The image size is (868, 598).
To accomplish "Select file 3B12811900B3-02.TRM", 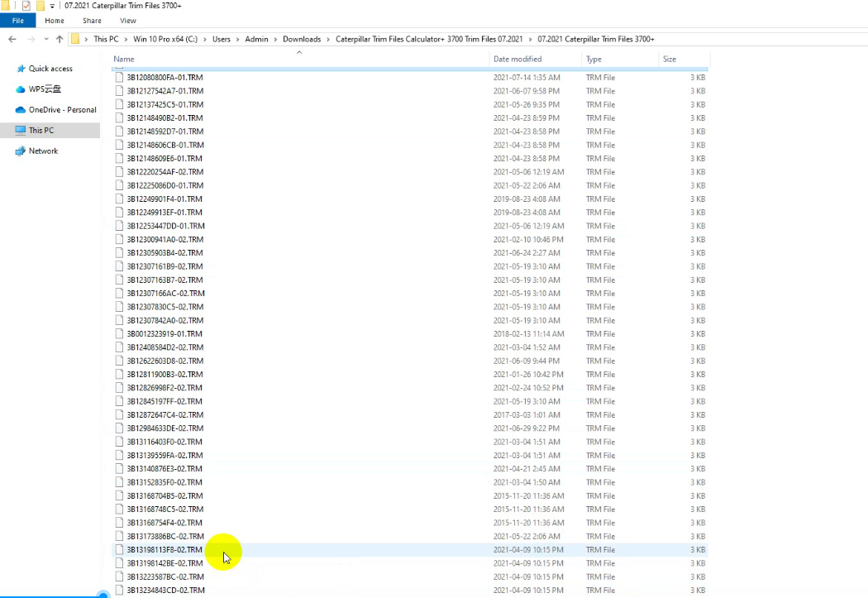I will point(165,375).
